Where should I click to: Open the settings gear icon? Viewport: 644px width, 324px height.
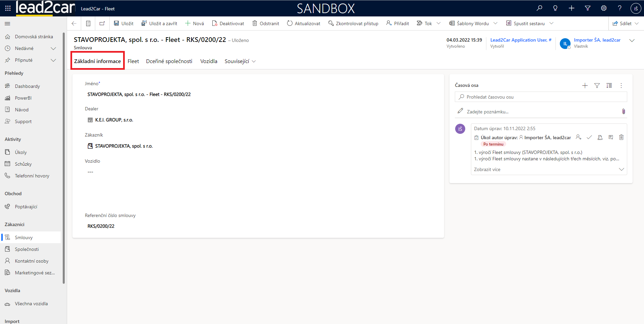click(x=604, y=8)
